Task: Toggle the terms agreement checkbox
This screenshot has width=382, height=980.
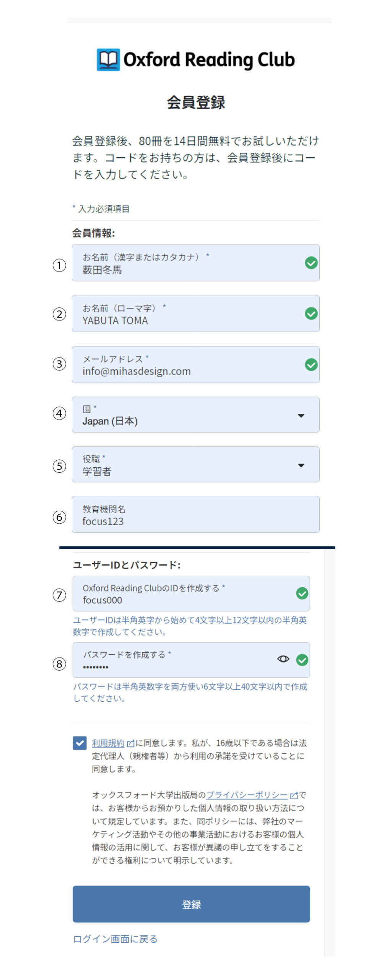Action: [x=80, y=743]
